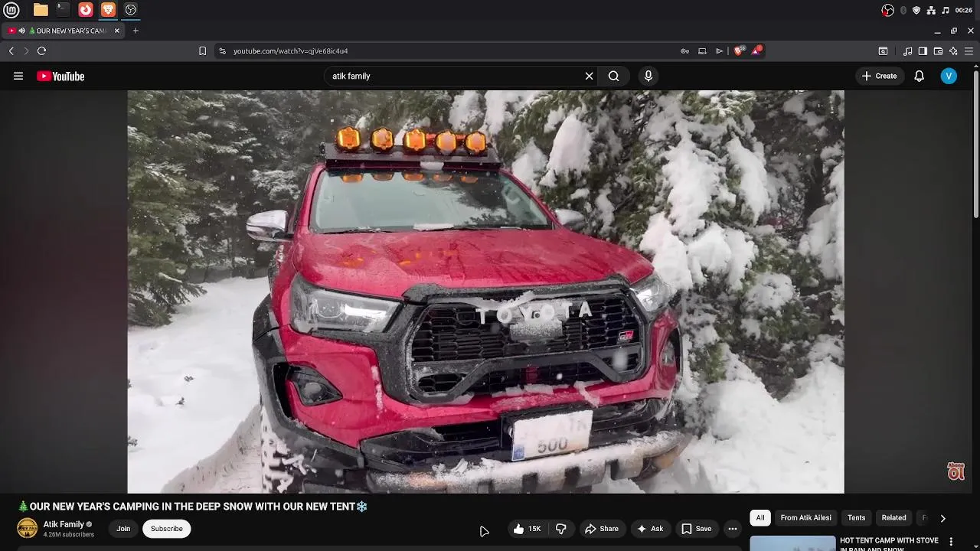Viewport: 980px width, 551px height.
Task: Select the Related filter chip
Action: pyautogui.click(x=893, y=517)
